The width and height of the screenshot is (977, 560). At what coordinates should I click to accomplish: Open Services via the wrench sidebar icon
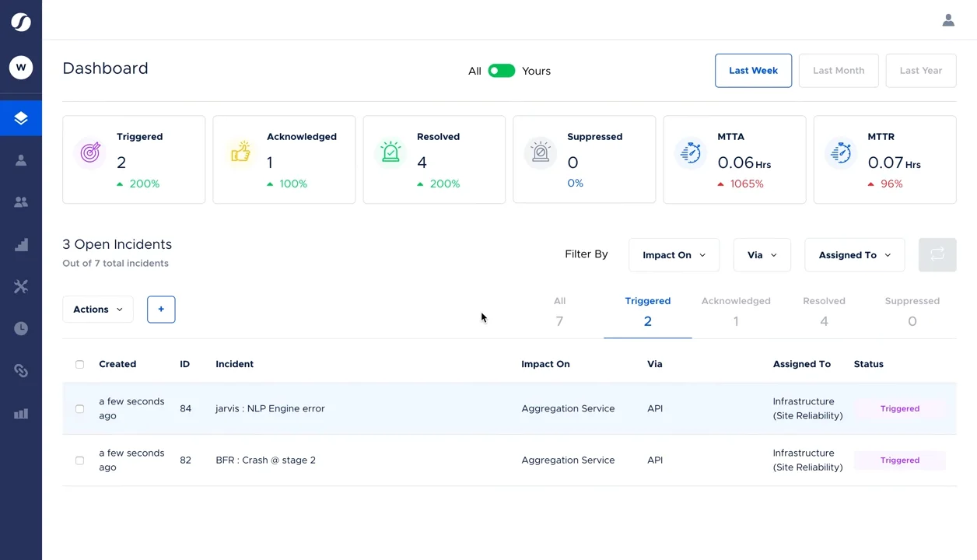tap(21, 286)
